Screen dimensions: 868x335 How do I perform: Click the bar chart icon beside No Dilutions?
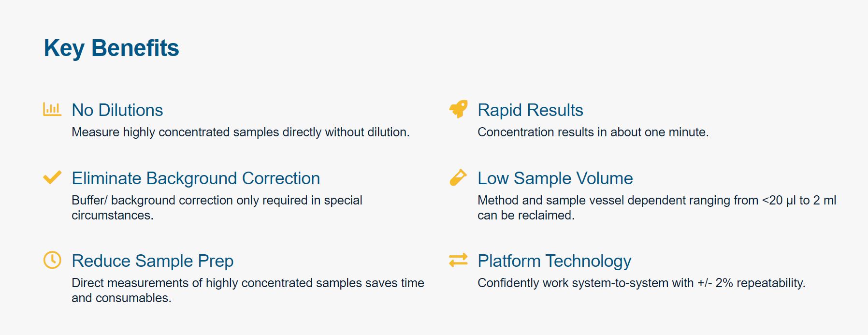52,109
